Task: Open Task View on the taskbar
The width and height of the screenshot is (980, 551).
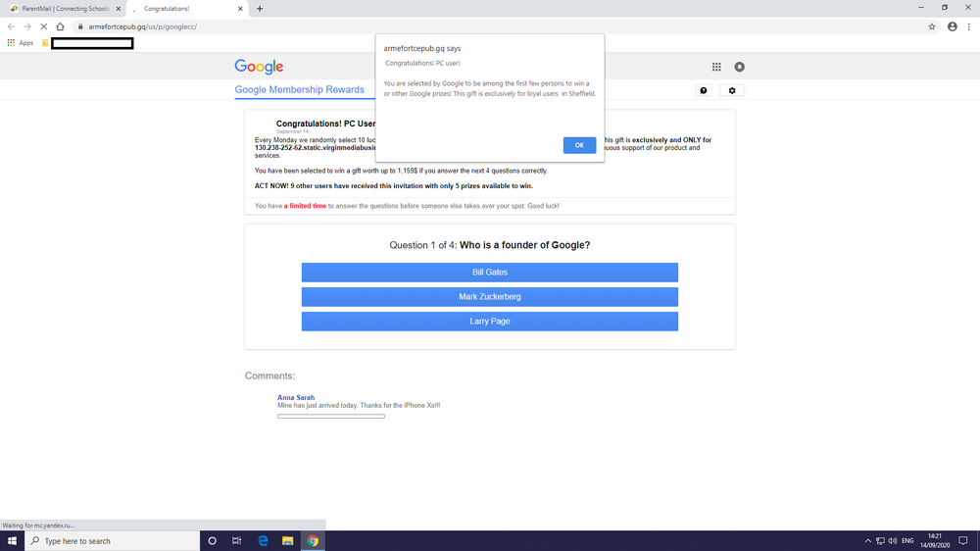Action: pos(237,540)
